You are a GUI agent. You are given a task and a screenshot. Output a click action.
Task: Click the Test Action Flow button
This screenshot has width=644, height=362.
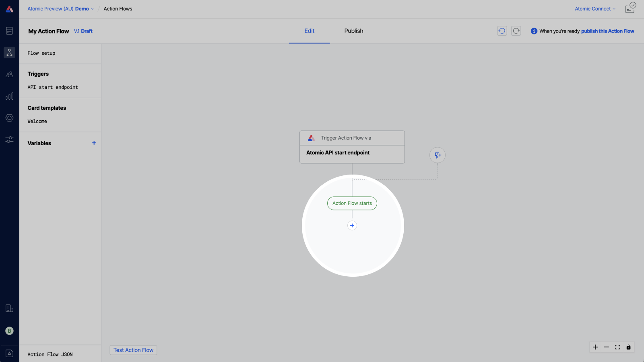click(133, 350)
